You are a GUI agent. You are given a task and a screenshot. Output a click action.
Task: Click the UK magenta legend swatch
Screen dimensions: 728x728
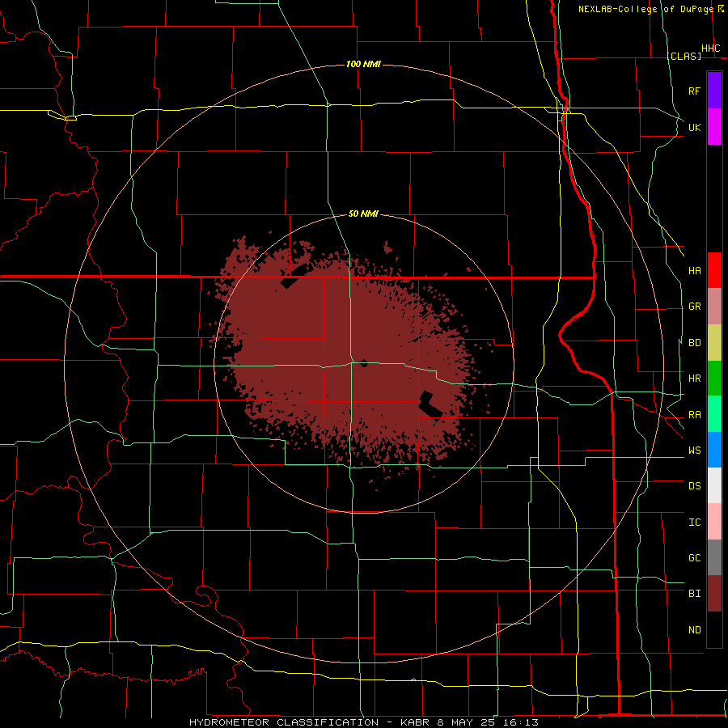(714, 127)
